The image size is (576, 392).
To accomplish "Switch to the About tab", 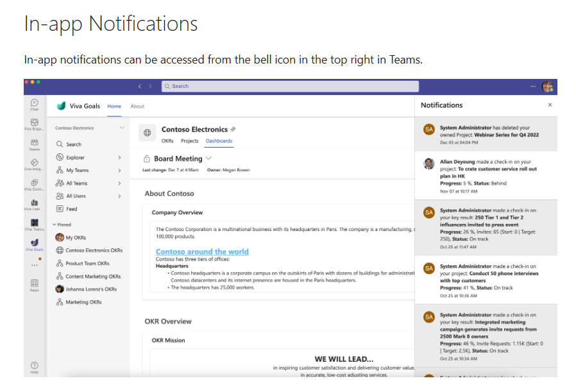I will 137,106.
